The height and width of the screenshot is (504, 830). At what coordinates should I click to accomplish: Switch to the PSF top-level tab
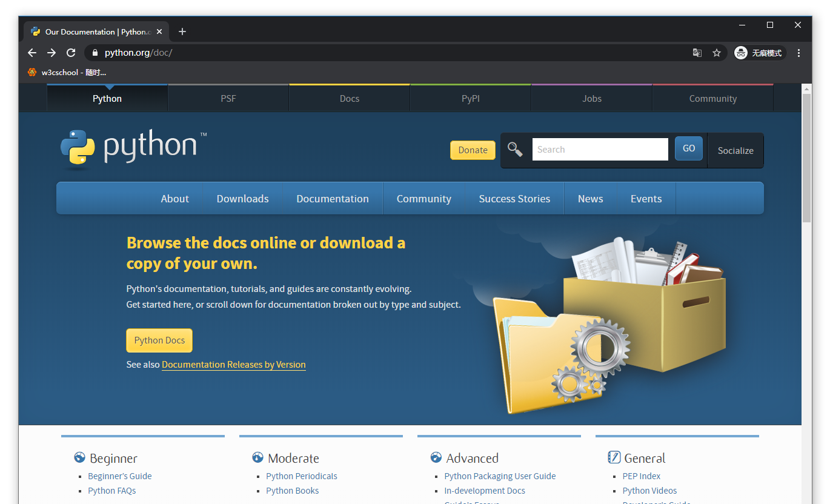[228, 98]
